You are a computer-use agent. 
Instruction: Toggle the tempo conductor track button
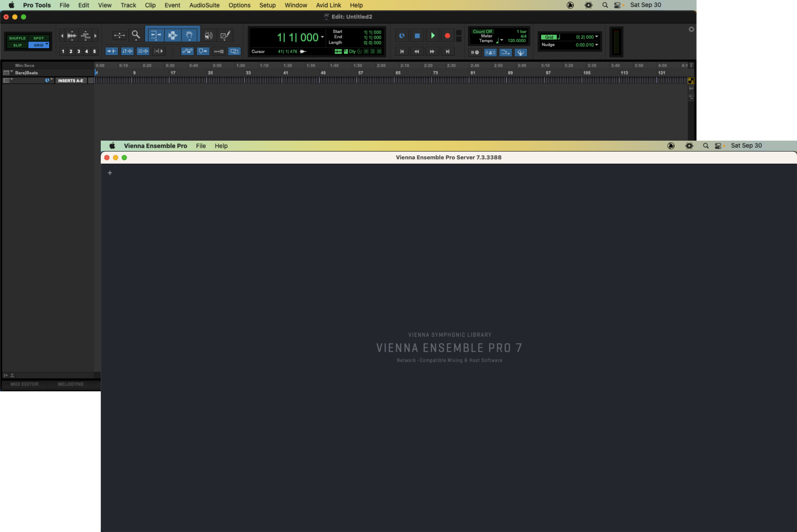[521, 53]
